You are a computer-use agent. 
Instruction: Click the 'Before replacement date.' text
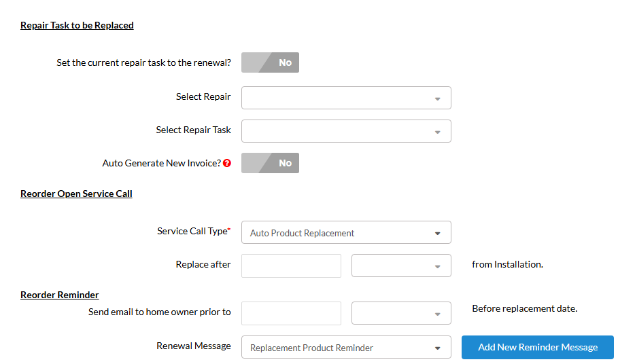pos(524,308)
